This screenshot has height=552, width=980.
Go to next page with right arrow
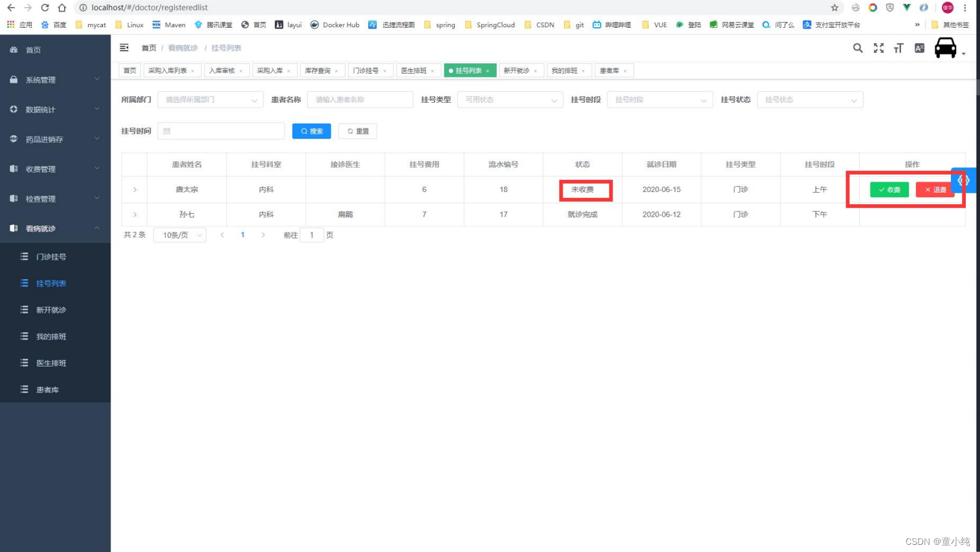[263, 235]
